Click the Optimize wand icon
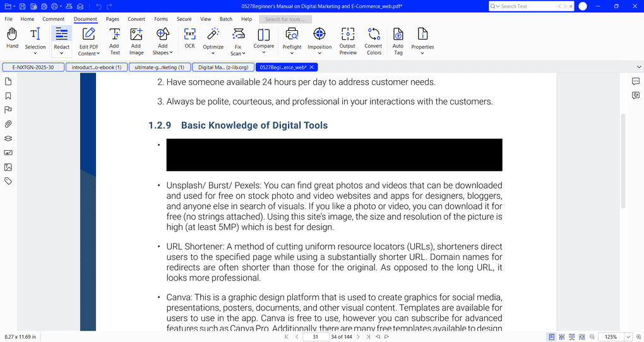The width and height of the screenshot is (644, 342). [x=213, y=33]
